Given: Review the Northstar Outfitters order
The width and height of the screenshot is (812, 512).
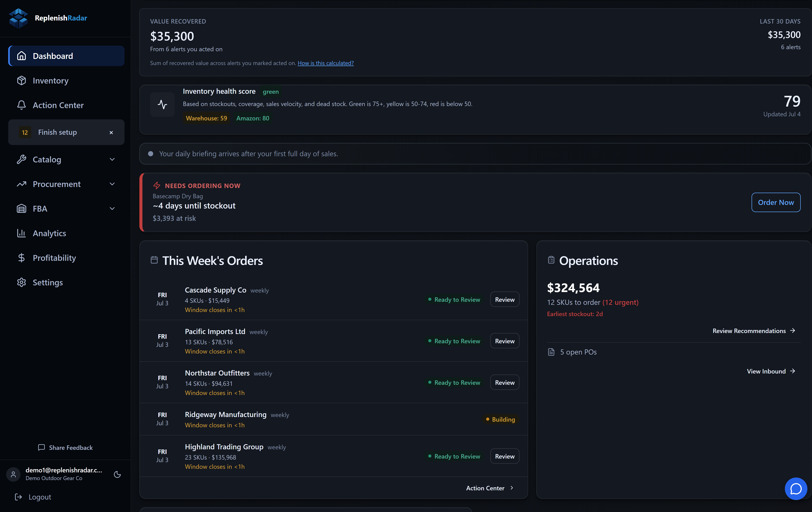Looking at the screenshot, I should [x=504, y=383].
